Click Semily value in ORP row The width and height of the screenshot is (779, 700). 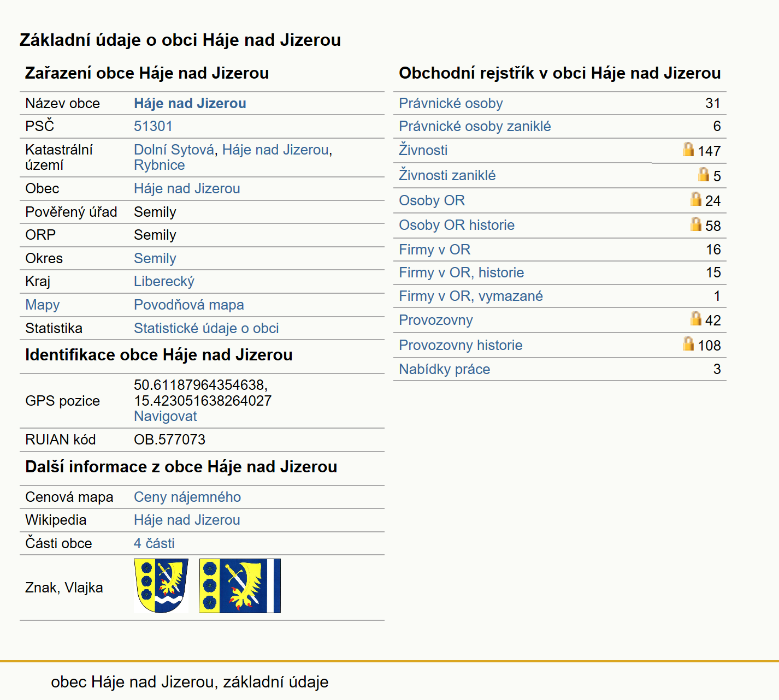[x=155, y=235]
